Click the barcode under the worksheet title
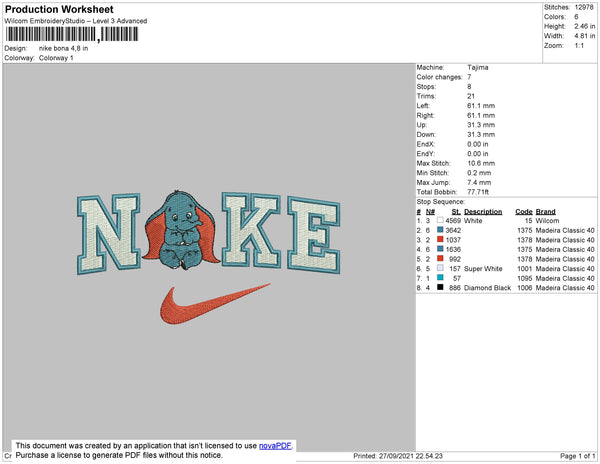Image resolution: width=600 pixels, height=464 pixels. coord(72,34)
